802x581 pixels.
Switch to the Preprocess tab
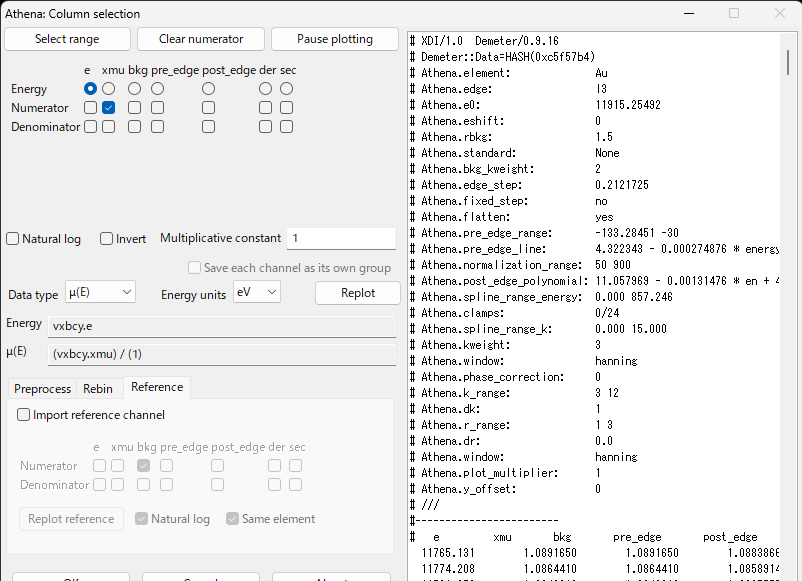coord(42,389)
